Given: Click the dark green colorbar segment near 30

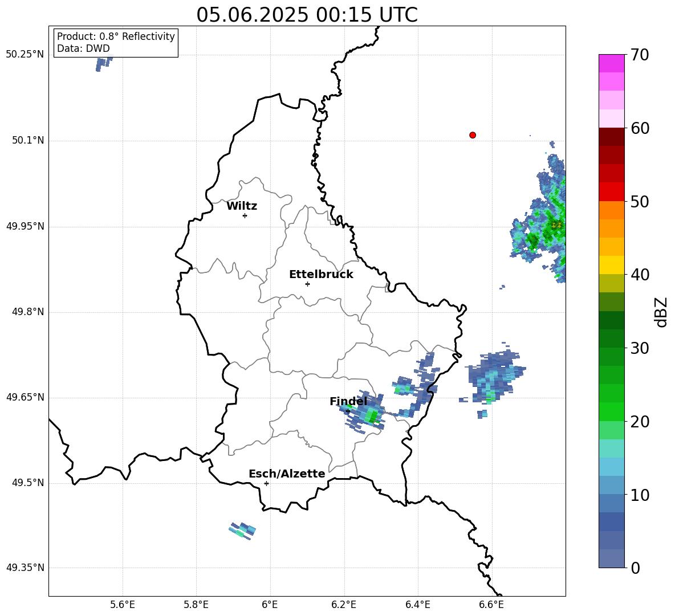Looking at the screenshot, I should point(612,338).
